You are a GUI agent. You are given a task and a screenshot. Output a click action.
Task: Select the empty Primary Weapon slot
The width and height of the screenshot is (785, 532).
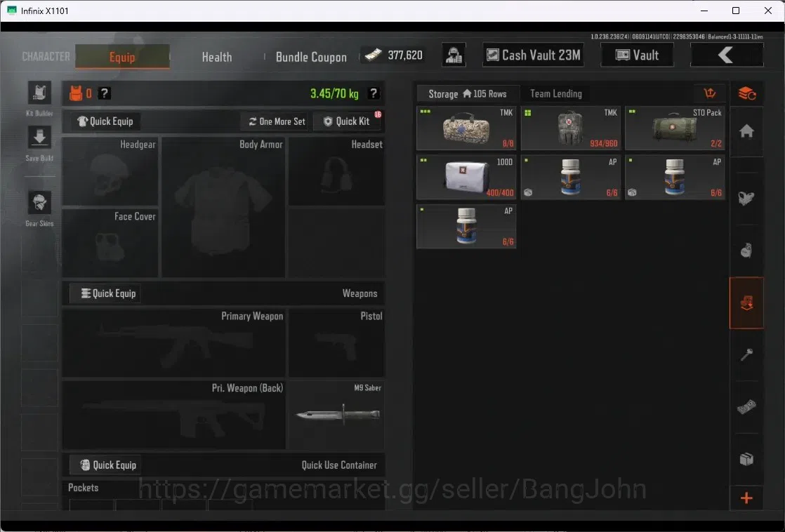[173, 343]
